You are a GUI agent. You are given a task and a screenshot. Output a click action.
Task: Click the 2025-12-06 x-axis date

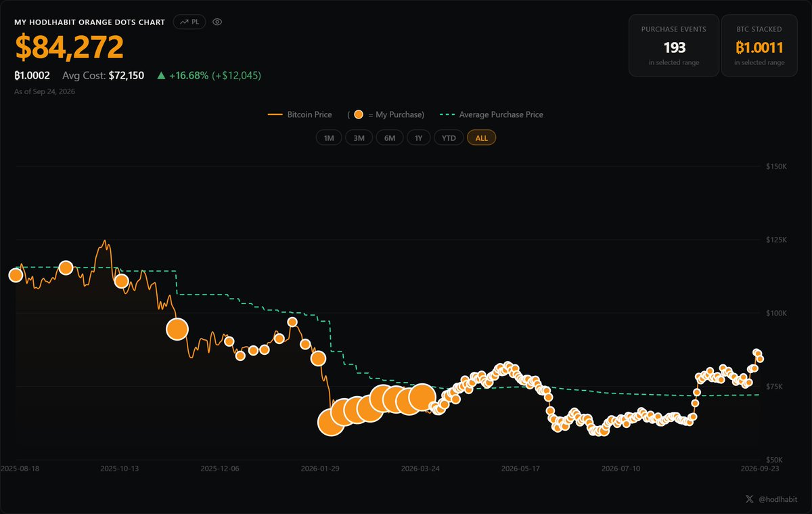coord(220,468)
